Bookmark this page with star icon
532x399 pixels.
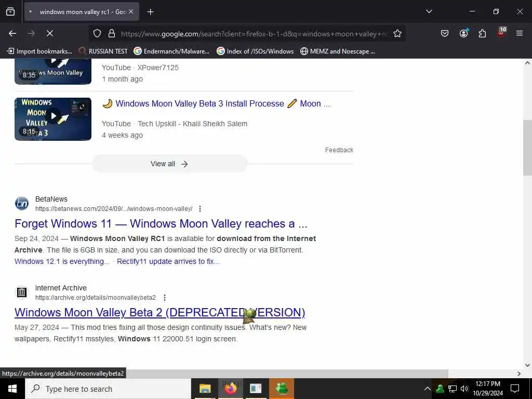397,33
